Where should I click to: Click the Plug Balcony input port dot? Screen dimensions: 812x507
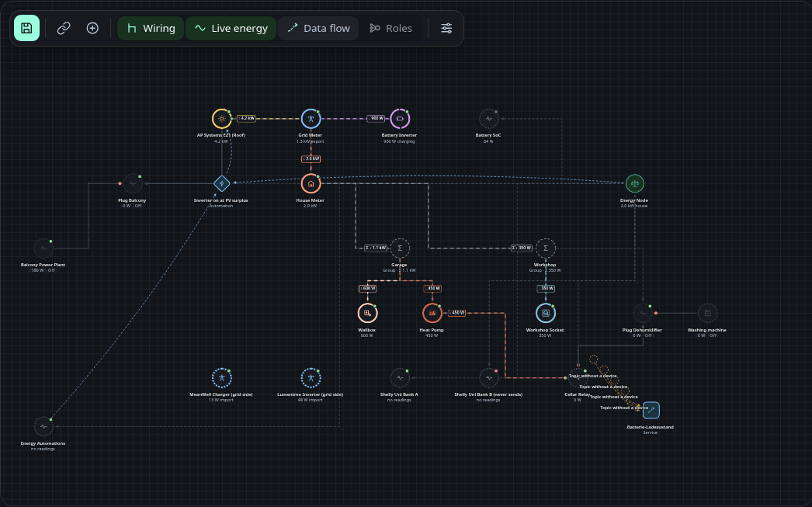120,183
